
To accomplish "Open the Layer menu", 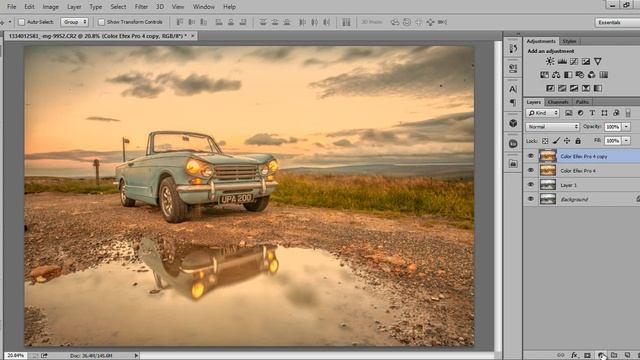I will pos(74,7).
